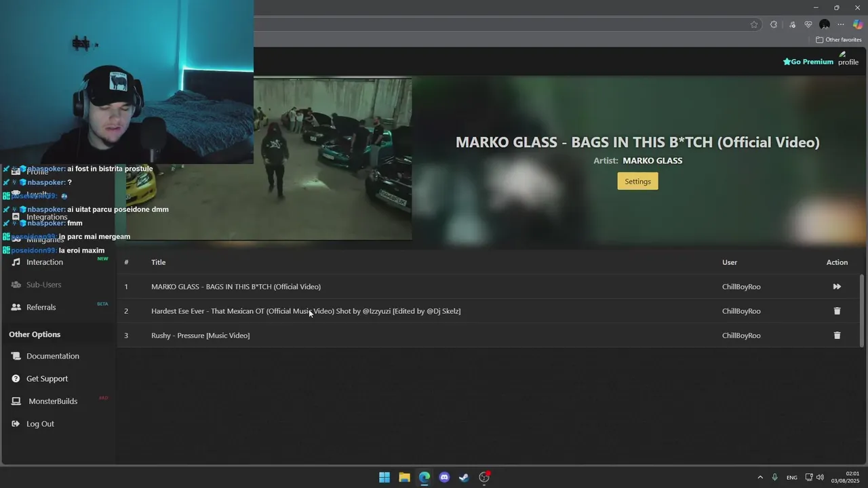
Task: Open the Other favorites folder
Action: [x=839, y=40]
